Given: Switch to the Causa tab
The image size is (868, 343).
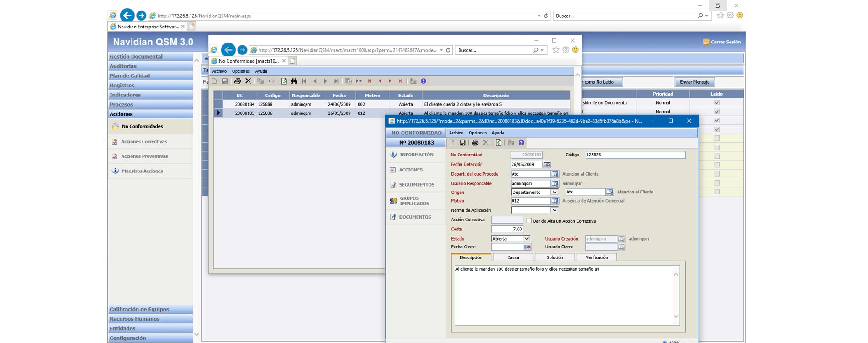Looking at the screenshot, I should click(x=513, y=257).
